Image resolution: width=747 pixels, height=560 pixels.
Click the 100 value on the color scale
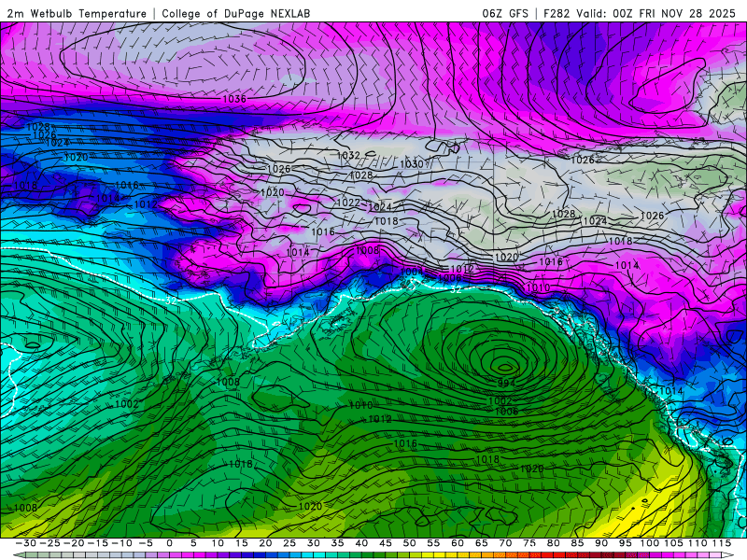point(649,543)
